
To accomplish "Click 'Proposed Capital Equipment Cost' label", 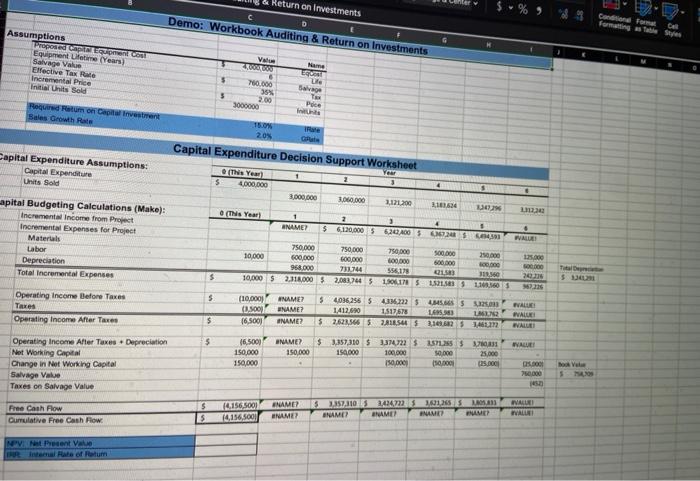I will pyautogui.click(x=90, y=50).
